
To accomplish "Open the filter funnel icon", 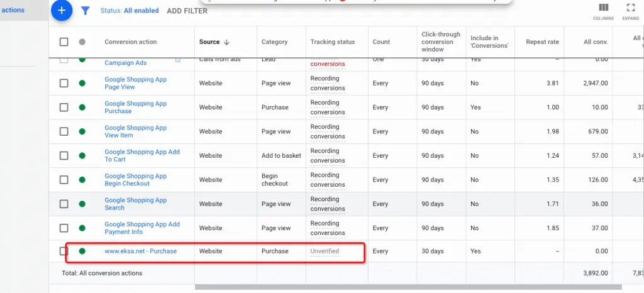I will tap(86, 11).
